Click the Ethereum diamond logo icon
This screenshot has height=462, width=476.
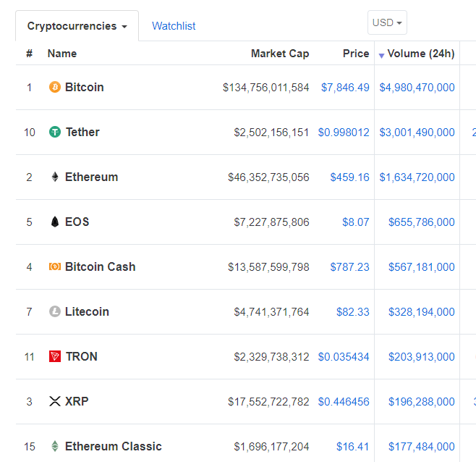click(x=54, y=177)
